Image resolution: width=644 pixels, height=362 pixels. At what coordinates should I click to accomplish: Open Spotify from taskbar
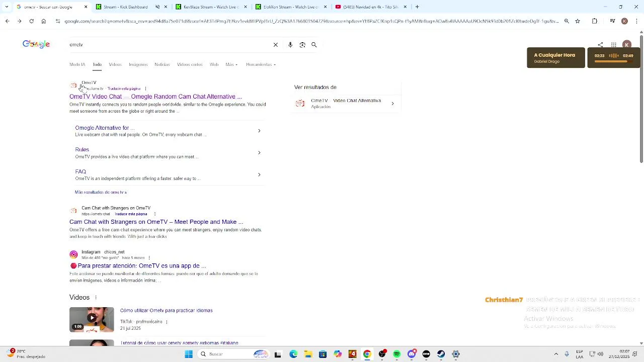point(397,354)
